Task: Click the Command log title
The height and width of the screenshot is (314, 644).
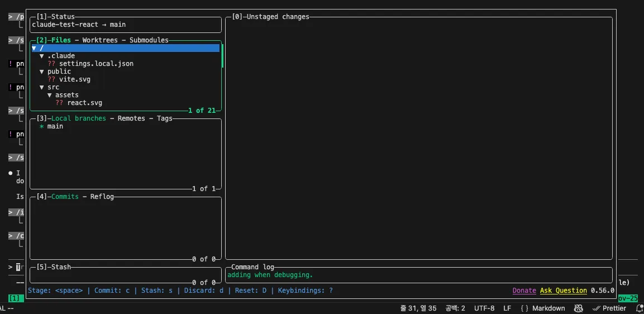Action: (252, 267)
